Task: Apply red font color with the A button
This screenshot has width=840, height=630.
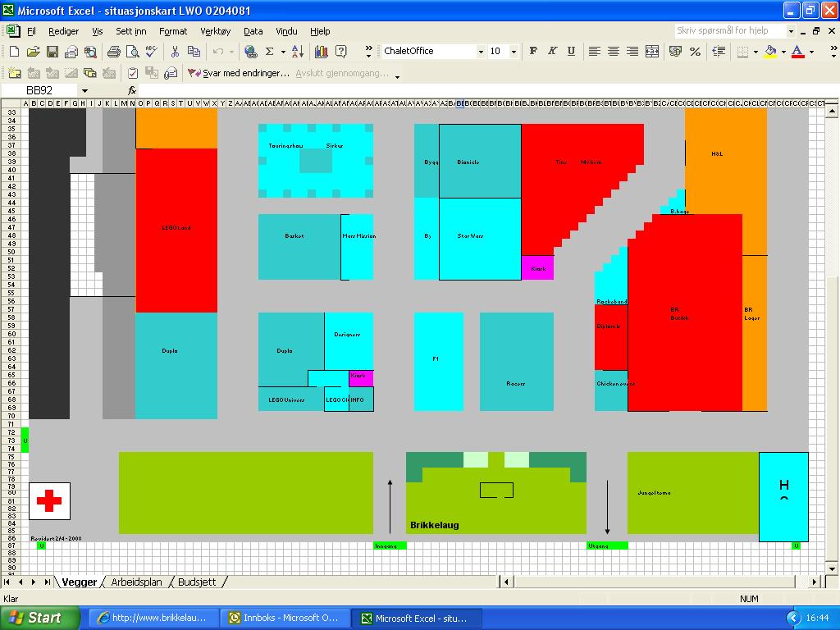Action: tap(797, 52)
